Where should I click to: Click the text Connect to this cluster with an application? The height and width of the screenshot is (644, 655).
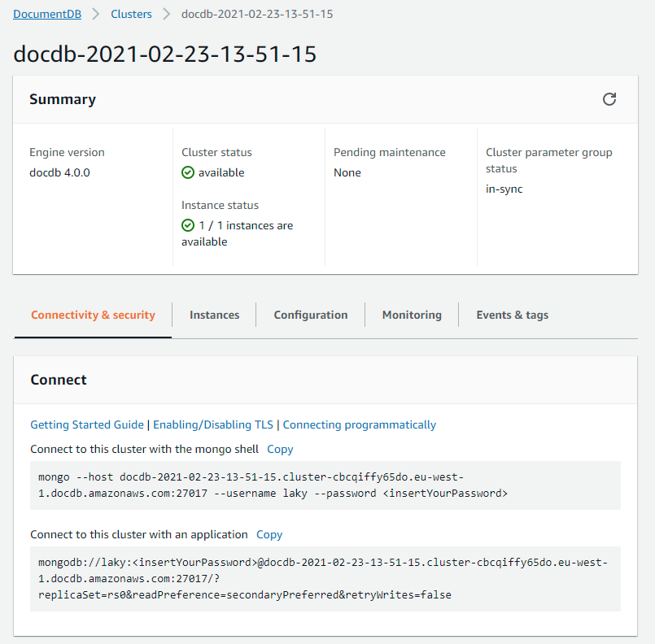pos(138,535)
